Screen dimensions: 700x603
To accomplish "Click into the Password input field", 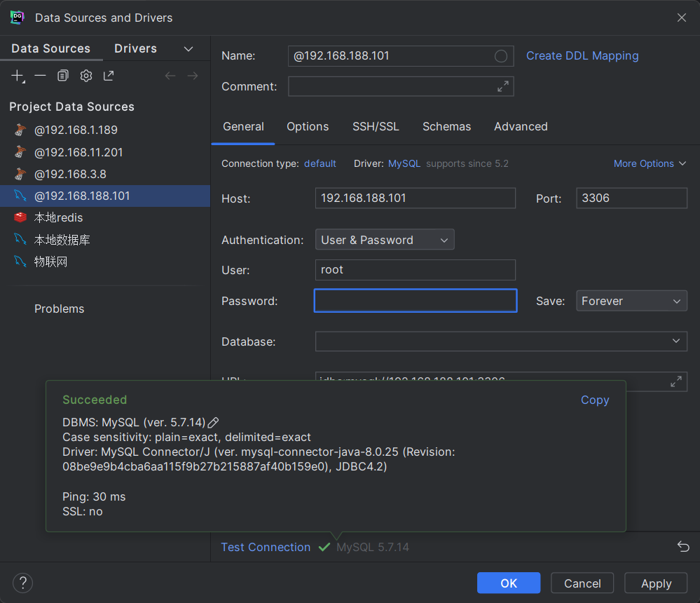I will (x=415, y=301).
